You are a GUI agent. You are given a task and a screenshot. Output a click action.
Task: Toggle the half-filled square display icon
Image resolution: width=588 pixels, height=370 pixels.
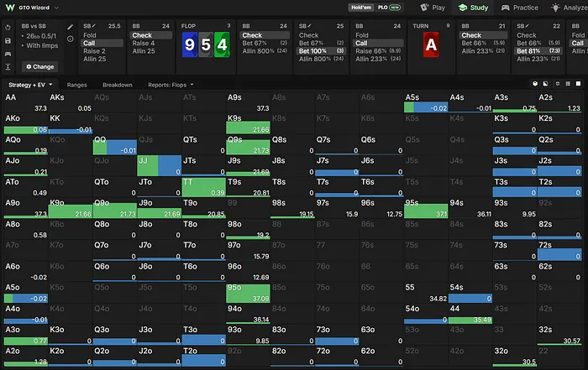[546, 84]
